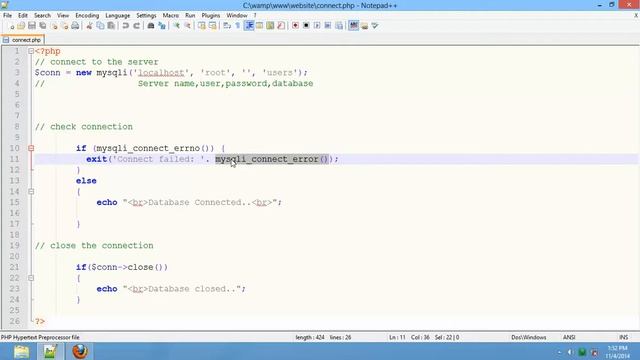Collapse the else block fold marker on line 14
Viewport: 640px width, 360px height.
(x=31, y=191)
